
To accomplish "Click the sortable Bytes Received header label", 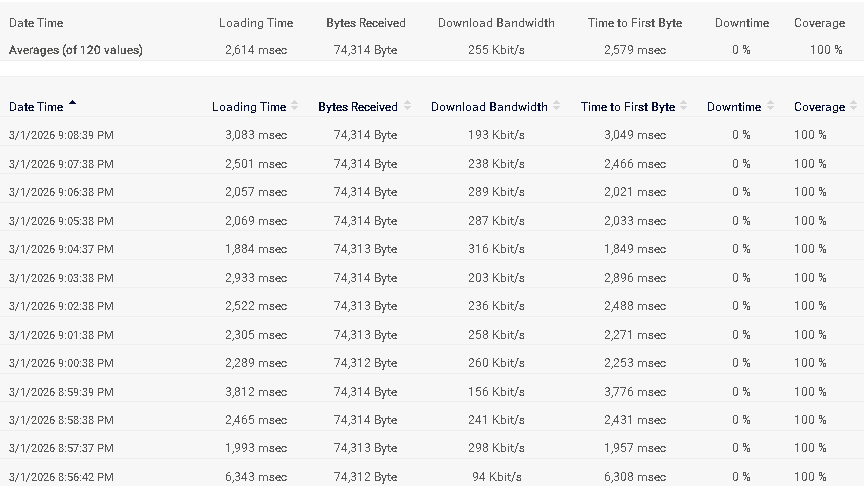I will point(357,107).
